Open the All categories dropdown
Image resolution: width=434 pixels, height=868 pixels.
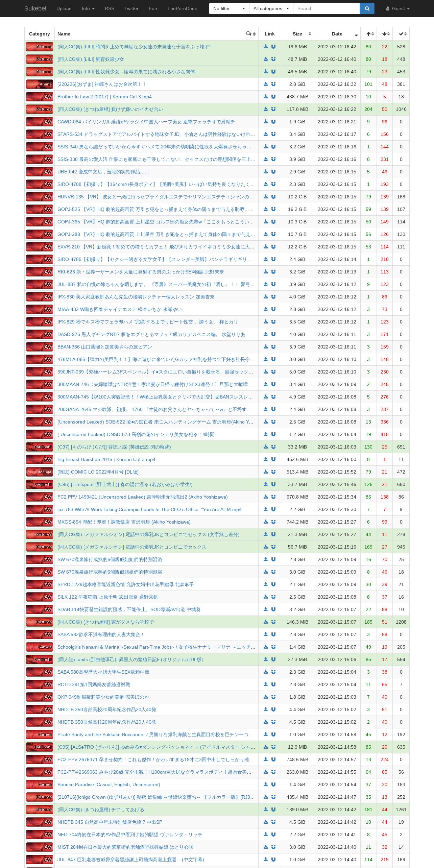pyautogui.click(x=271, y=8)
